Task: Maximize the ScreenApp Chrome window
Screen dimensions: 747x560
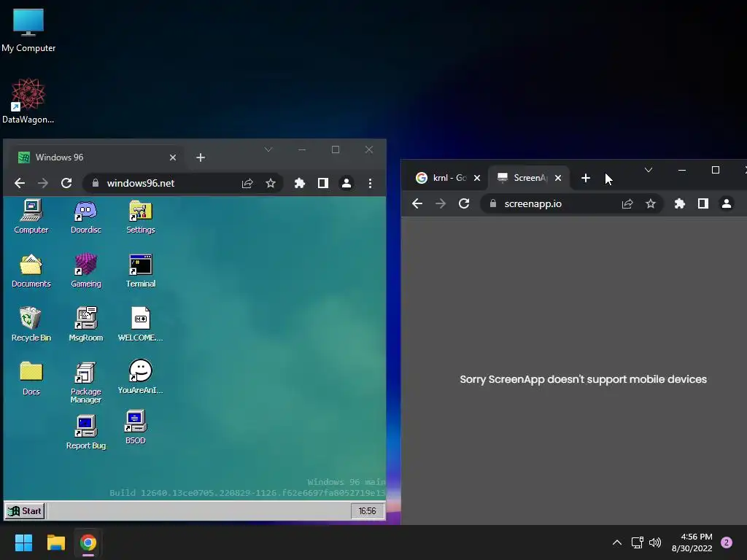Action: (715, 170)
